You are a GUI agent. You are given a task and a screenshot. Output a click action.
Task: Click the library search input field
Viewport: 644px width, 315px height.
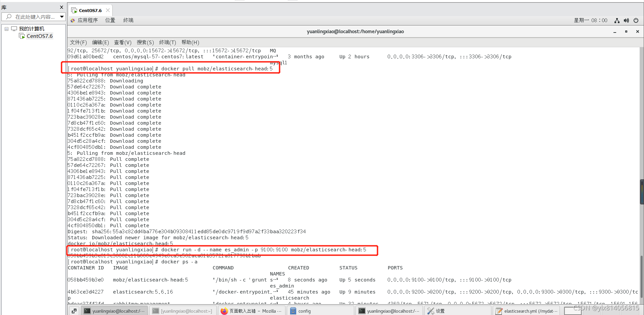[35, 17]
